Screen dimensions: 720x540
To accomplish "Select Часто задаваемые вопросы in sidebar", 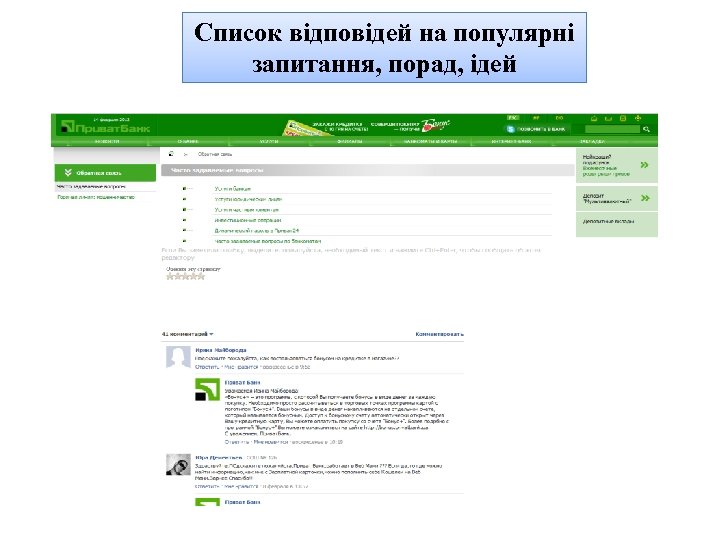I will (91, 187).
